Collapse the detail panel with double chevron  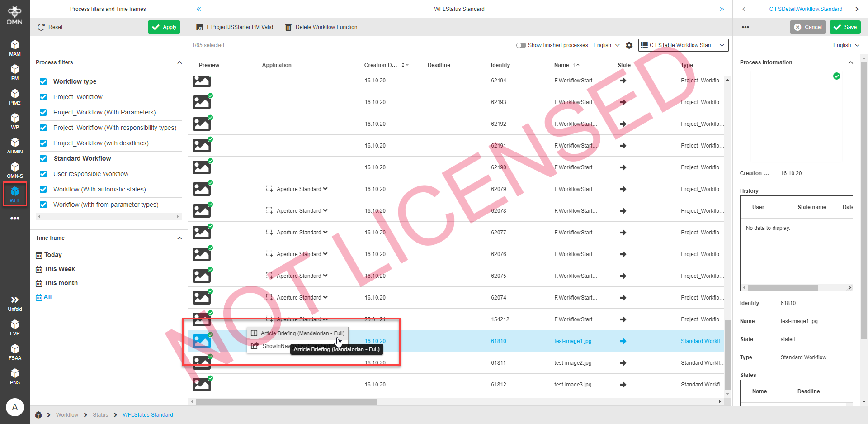(x=722, y=9)
